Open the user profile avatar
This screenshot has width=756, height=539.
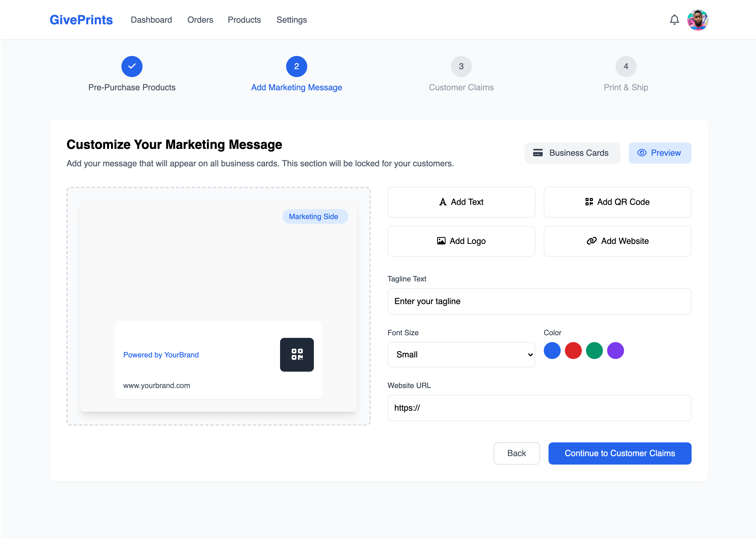click(698, 20)
